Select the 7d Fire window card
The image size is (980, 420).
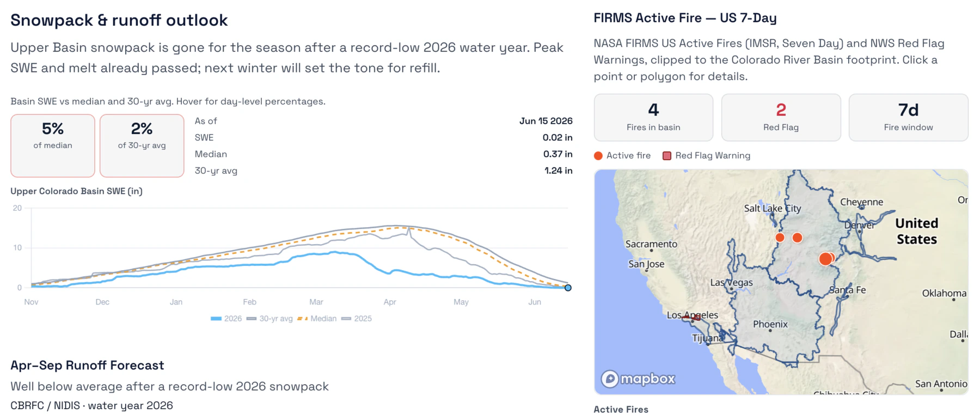908,117
